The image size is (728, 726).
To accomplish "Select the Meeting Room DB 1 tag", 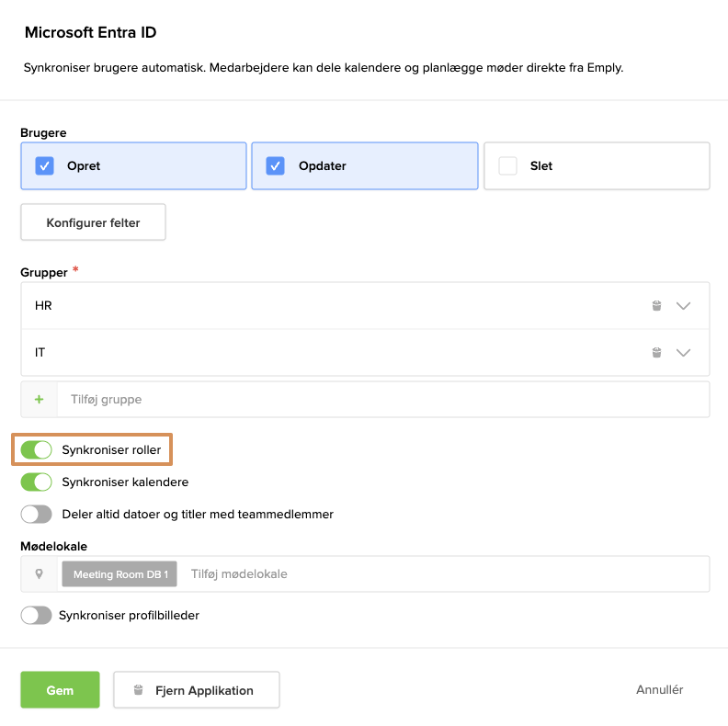I will coord(119,574).
